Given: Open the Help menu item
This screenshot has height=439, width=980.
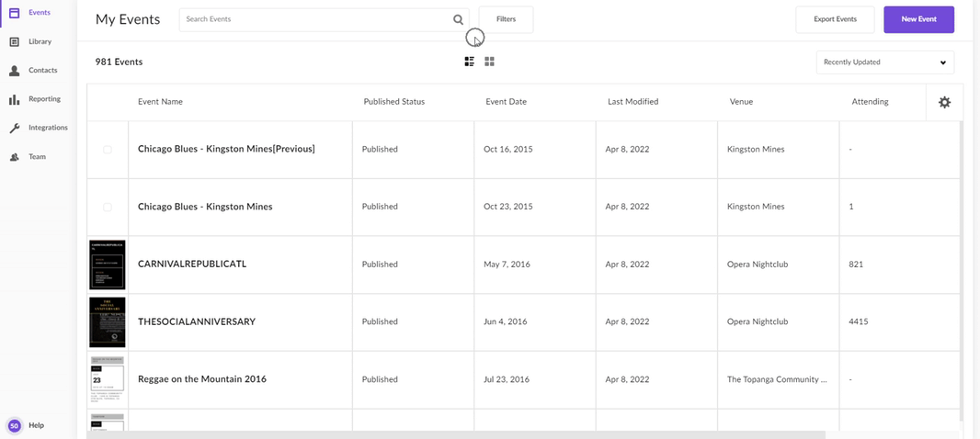Looking at the screenshot, I should [36, 426].
